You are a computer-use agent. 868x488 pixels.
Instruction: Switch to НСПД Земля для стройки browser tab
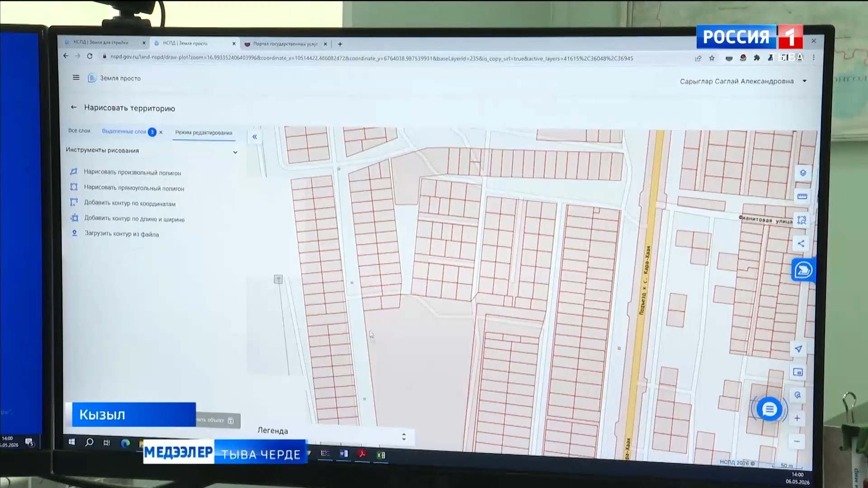(101, 42)
